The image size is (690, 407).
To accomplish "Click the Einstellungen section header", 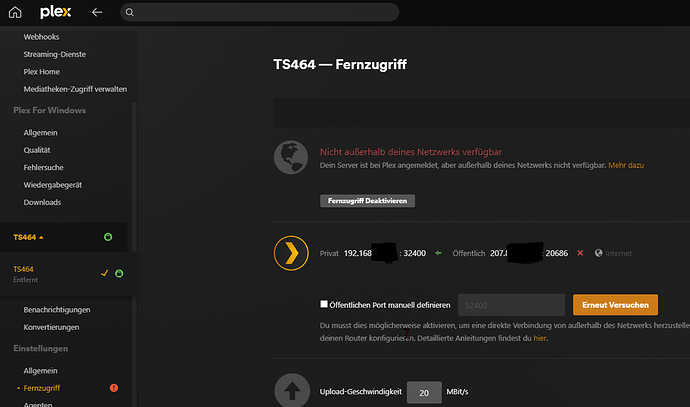I will click(40, 348).
